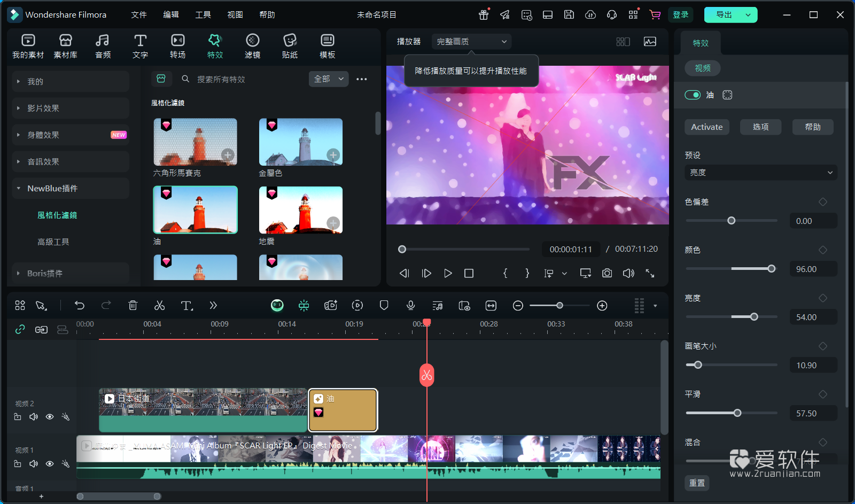Click the 选项 options button

point(760,127)
